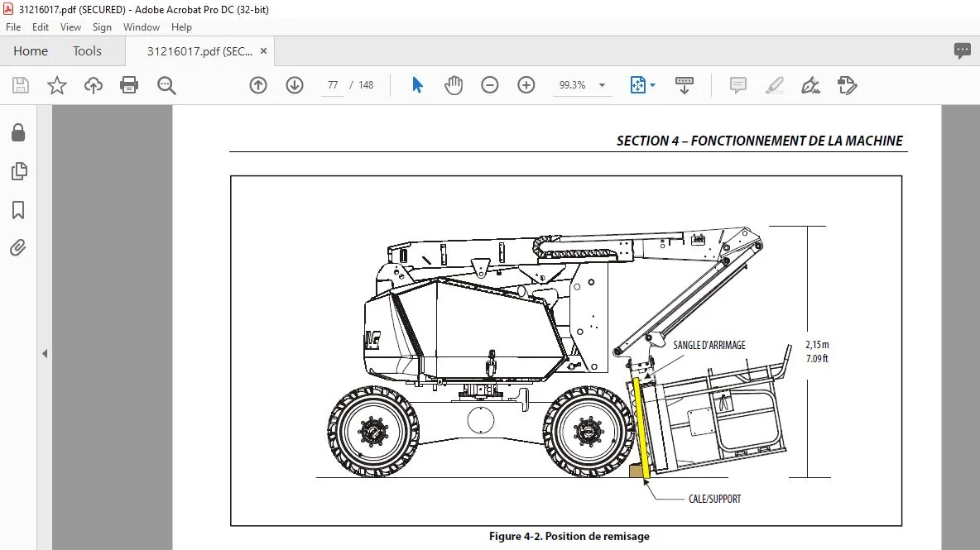The height and width of the screenshot is (550, 980).
Task: Choose the Selection arrow tool
Action: (417, 85)
